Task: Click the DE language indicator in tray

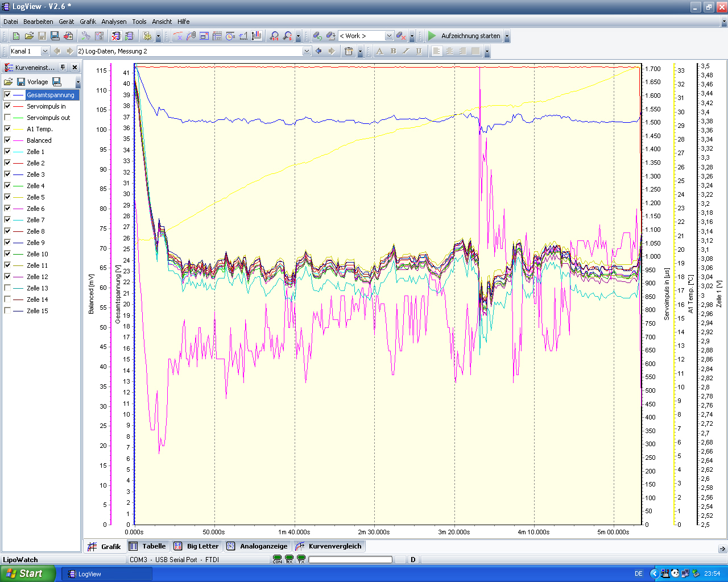Action: [639, 574]
